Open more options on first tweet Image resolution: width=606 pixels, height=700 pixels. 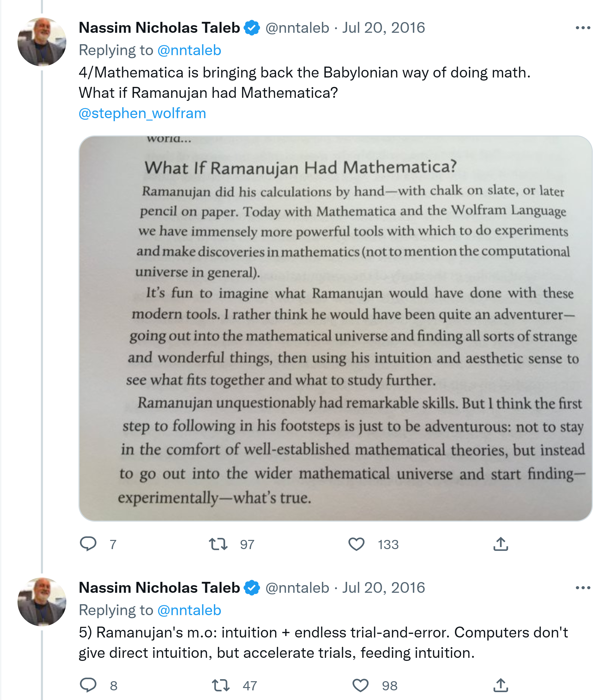pyautogui.click(x=583, y=28)
